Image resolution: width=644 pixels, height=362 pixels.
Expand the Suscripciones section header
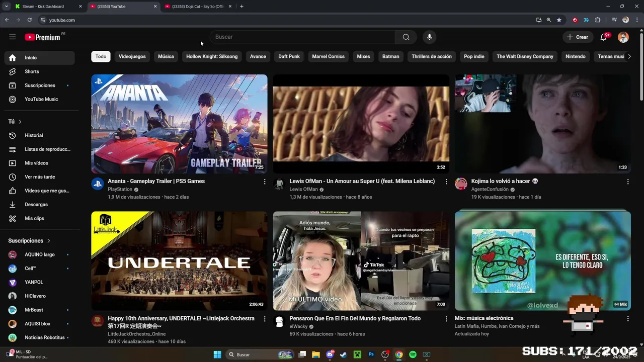coord(30,241)
